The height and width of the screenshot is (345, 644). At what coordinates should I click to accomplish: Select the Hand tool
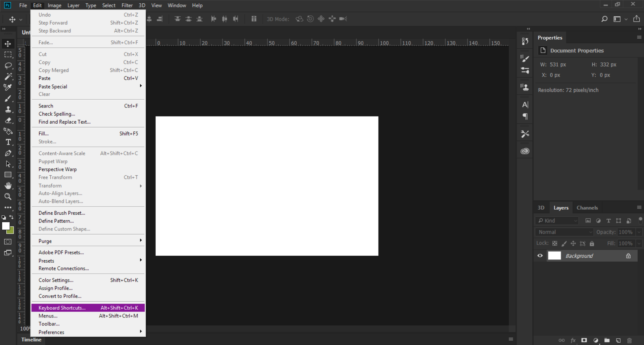(8, 186)
